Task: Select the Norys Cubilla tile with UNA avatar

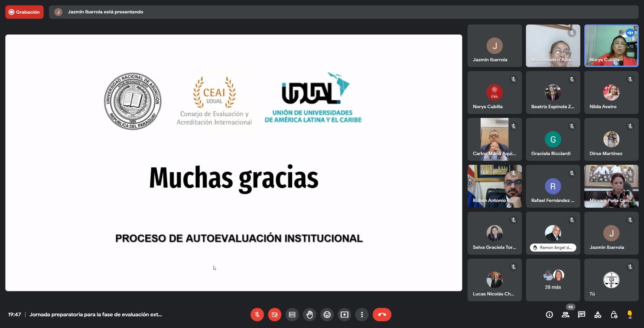Action: pos(495,93)
